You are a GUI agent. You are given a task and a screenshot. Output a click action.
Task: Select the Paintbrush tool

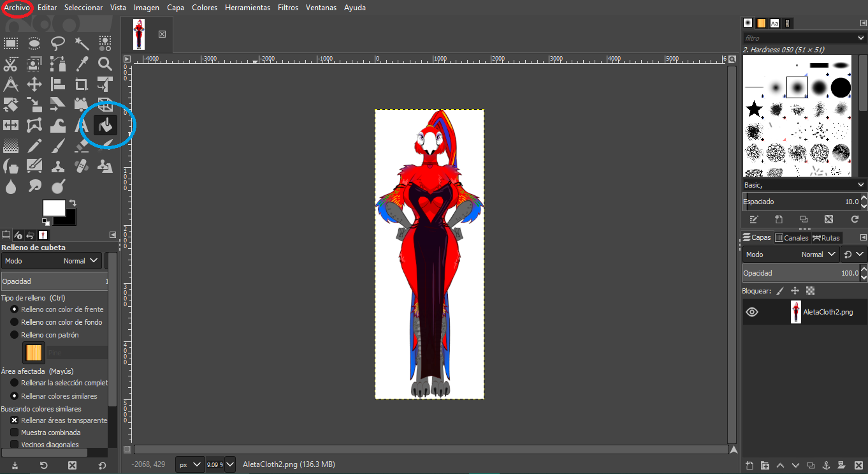[x=58, y=146]
